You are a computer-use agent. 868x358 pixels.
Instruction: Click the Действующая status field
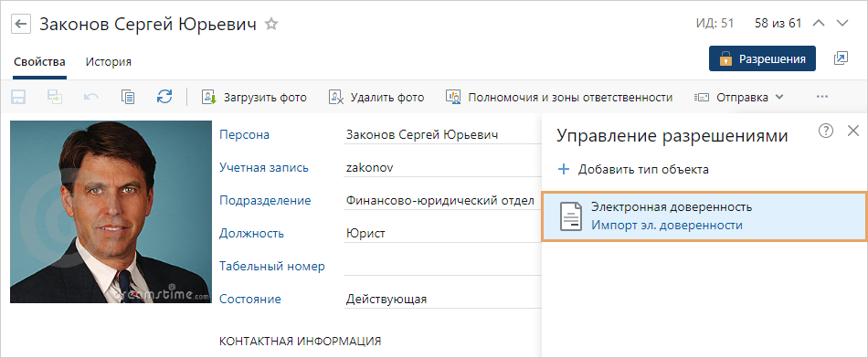click(x=442, y=299)
